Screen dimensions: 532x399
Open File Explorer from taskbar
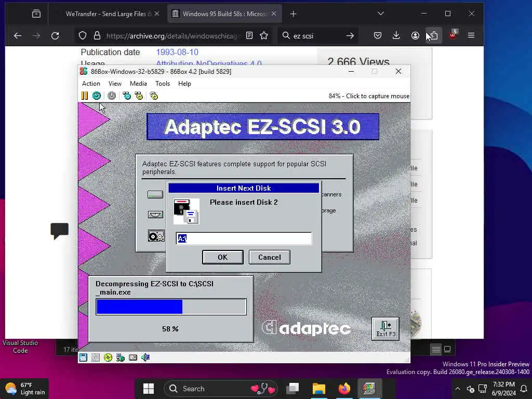(x=318, y=389)
